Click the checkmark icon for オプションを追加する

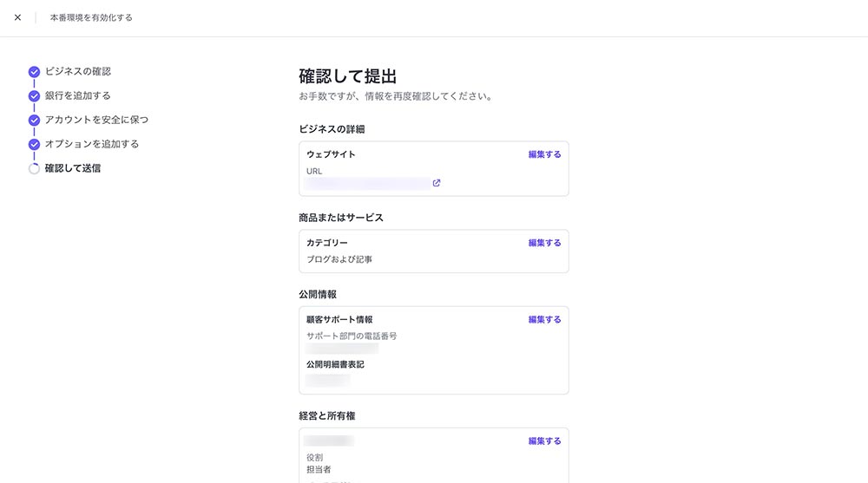pos(35,145)
